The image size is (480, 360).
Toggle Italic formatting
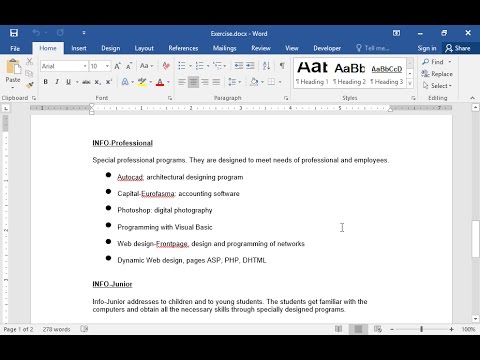click(57, 82)
